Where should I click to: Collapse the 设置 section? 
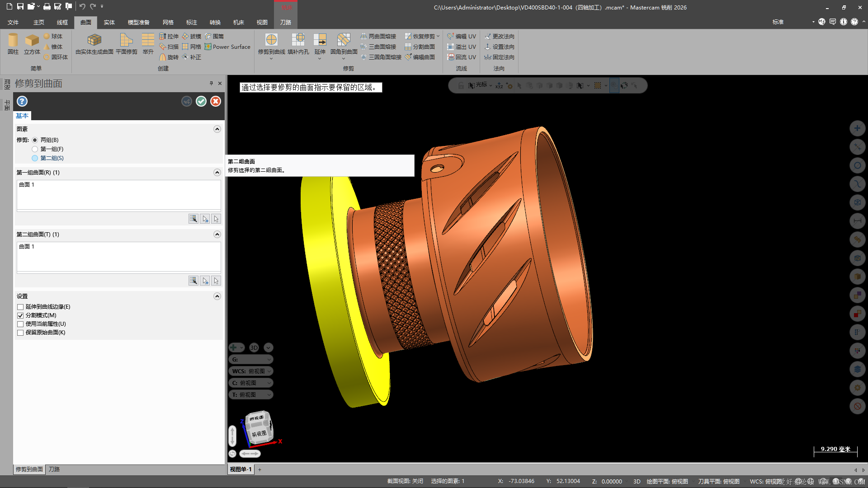(217, 296)
